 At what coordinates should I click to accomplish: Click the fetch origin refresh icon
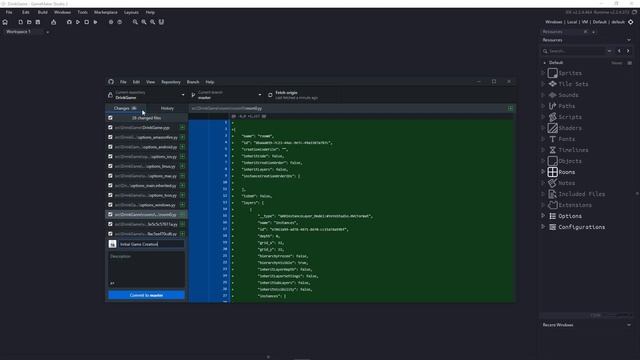tap(270, 95)
